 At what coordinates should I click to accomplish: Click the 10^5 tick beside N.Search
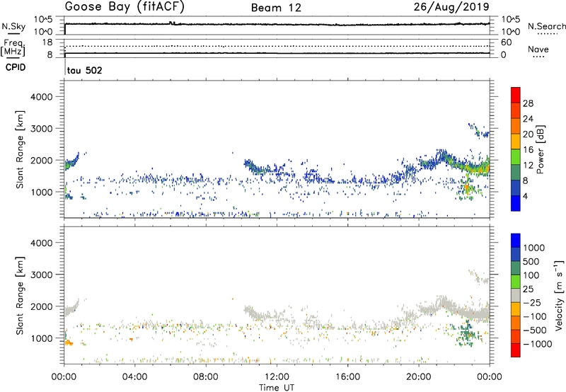[510, 20]
